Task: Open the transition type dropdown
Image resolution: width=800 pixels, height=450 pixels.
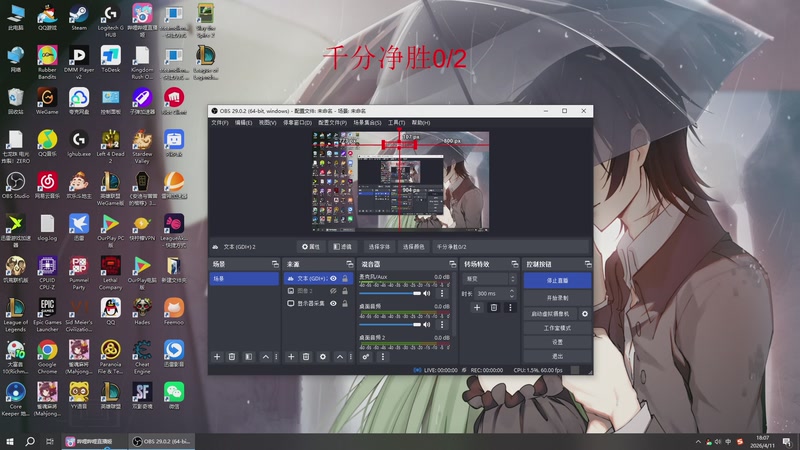Action: pyautogui.click(x=490, y=279)
